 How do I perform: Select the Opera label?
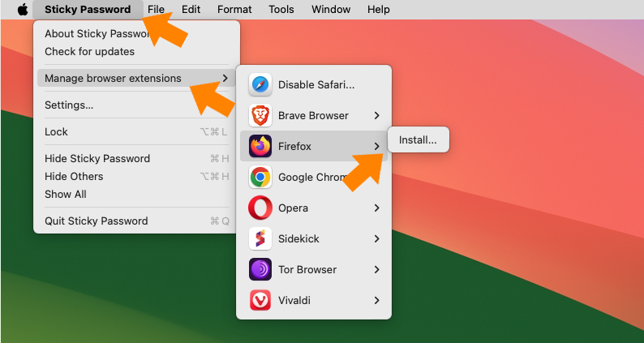[x=293, y=208]
